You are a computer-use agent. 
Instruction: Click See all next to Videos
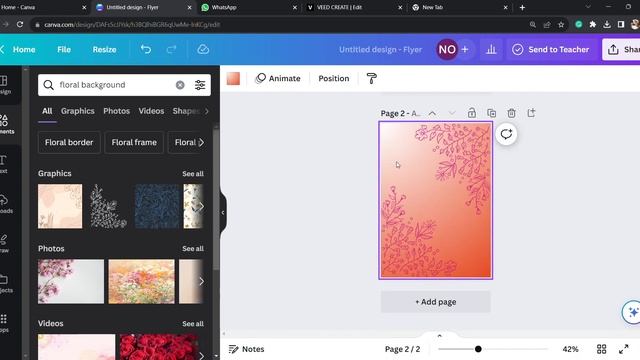coord(193,324)
